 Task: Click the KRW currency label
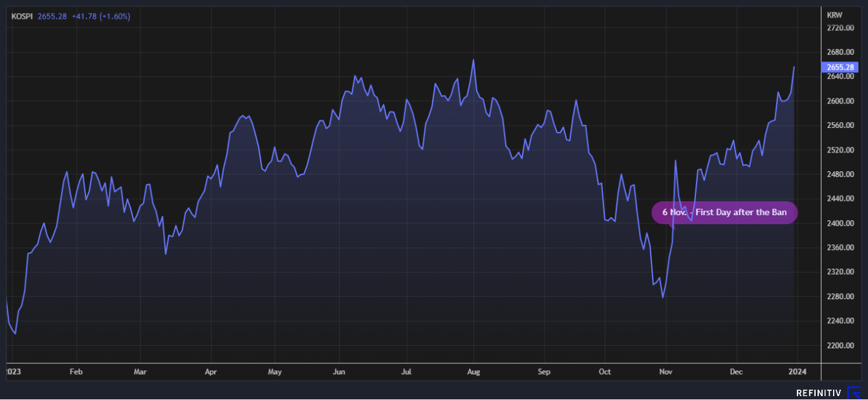tap(834, 14)
